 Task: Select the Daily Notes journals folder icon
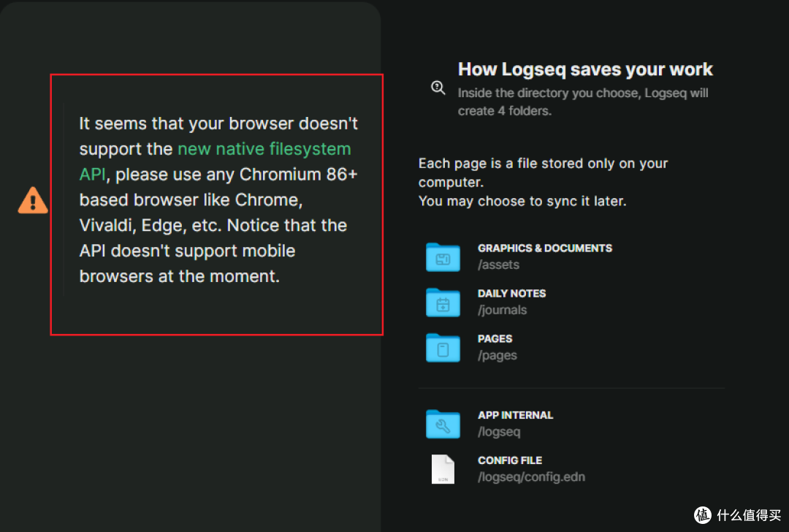coord(443,303)
